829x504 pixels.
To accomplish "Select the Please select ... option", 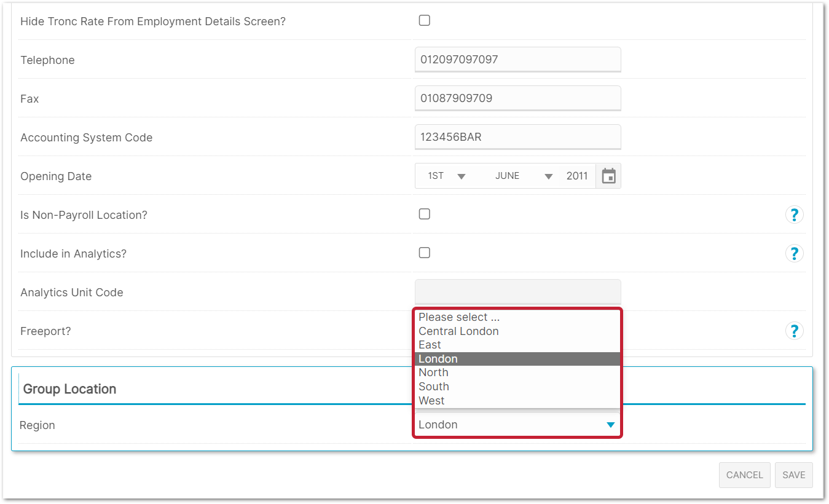I will pyautogui.click(x=458, y=317).
